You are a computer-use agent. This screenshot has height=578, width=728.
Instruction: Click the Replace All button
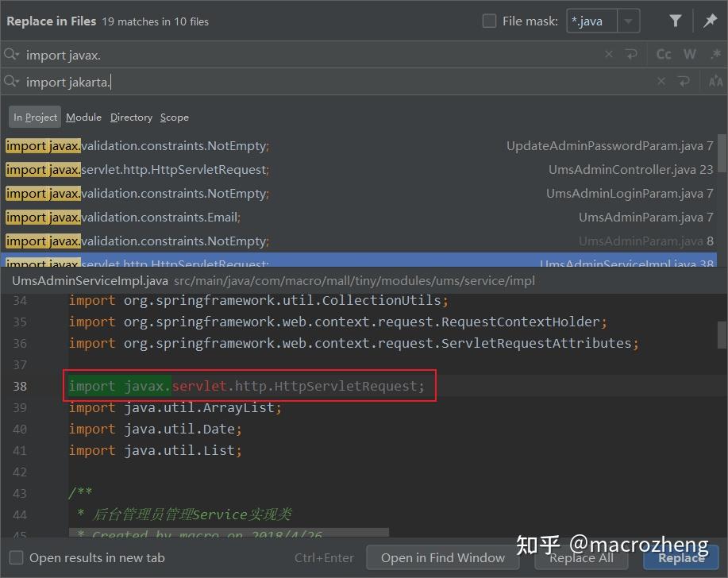tap(582, 557)
